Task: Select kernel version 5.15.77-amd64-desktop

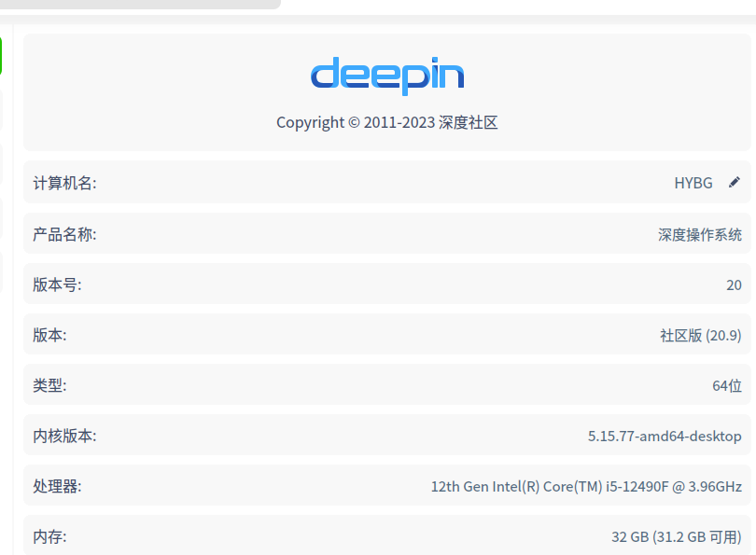Action: point(665,436)
